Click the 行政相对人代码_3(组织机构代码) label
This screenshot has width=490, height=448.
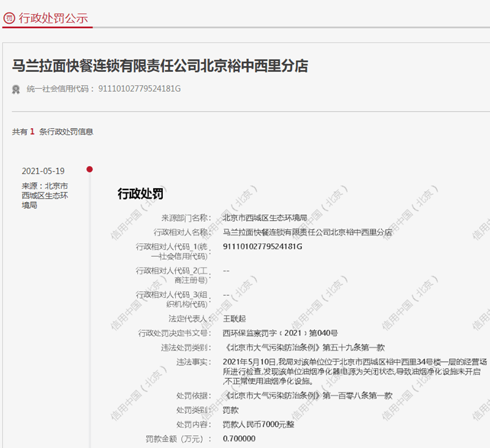pyautogui.click(x=173, y=300)
